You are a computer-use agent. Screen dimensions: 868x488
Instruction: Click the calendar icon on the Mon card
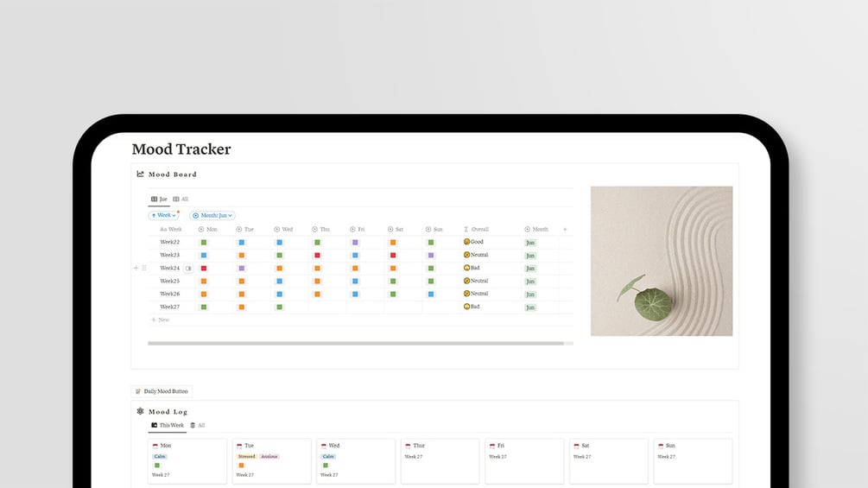point(155,446)
